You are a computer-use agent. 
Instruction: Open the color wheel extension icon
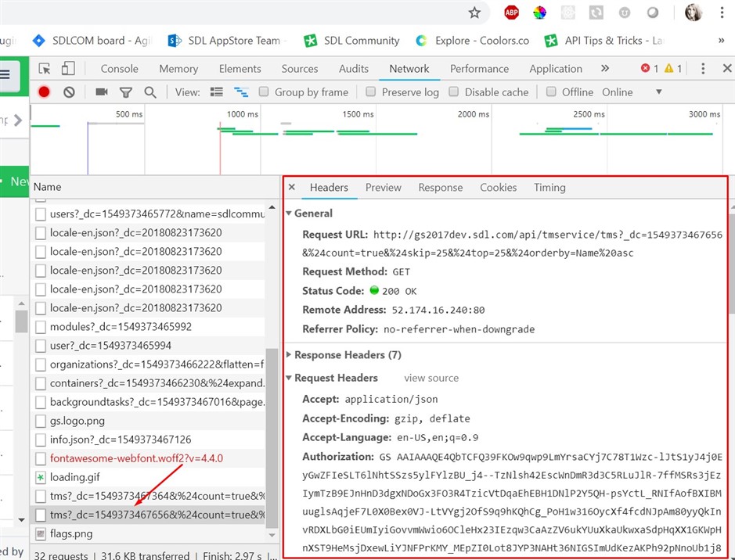pyautogui.click(x=539, y=13)
